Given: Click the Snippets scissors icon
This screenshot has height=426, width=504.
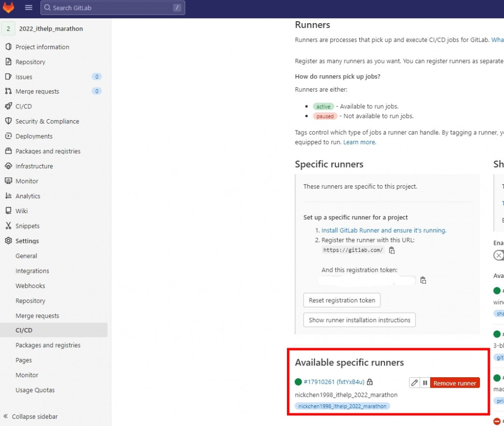Looking at the screenshot, I should tap(8, 226).
